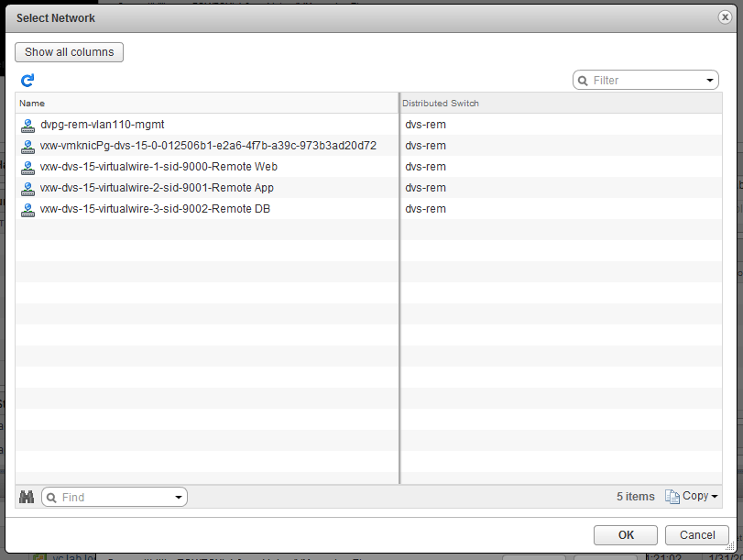743x560 pixels.
Task: Click the dvpg-rem-vlan110-mgmt port group icon
Action: 27,125
